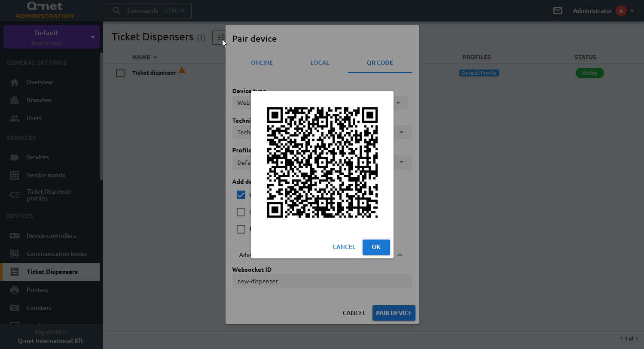
Task: Click the Branches building icon
Action: tap(15, 100)
